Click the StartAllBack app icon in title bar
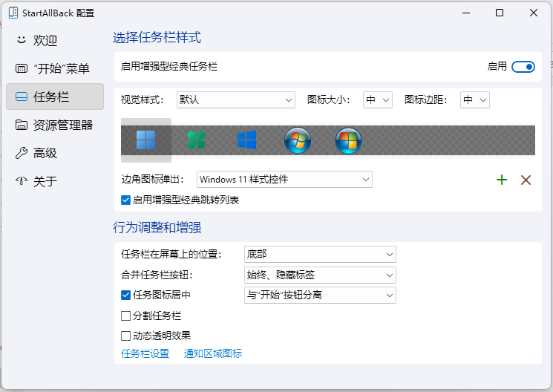 (x=13, y=13)
